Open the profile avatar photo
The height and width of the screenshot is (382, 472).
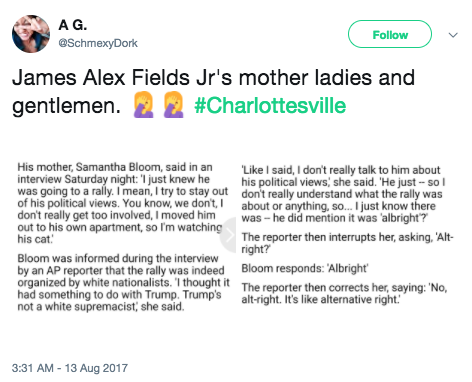[31, 34]
